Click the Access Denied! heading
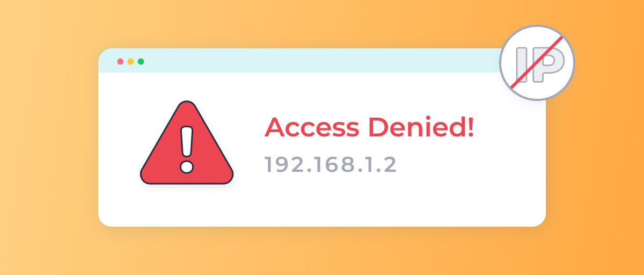 pos(369,127)
